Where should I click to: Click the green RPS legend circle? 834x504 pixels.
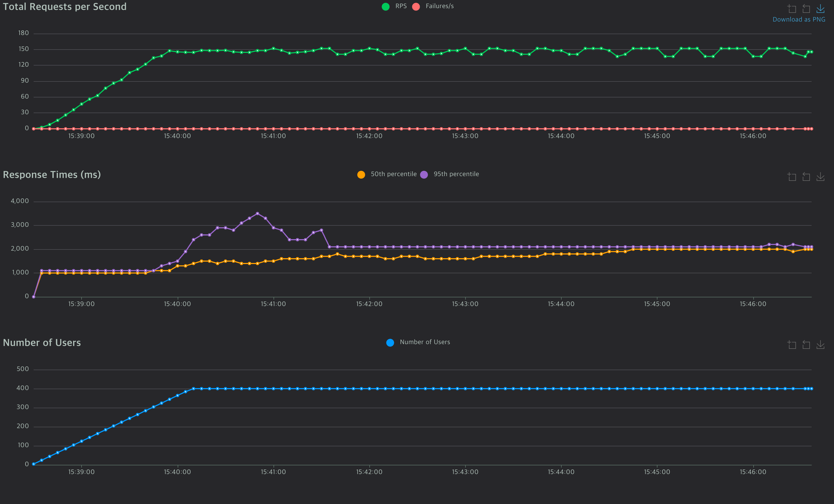coord(386,7)
